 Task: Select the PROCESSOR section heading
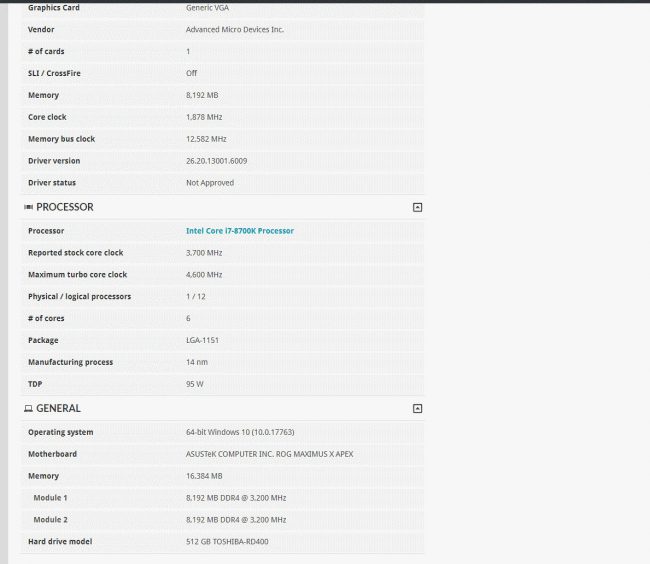65,207
